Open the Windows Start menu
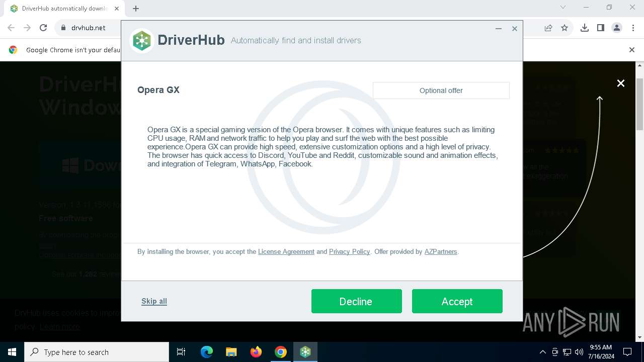Image resolution: width=644 pixels, height=362 pixels. (x=12, y=352)
